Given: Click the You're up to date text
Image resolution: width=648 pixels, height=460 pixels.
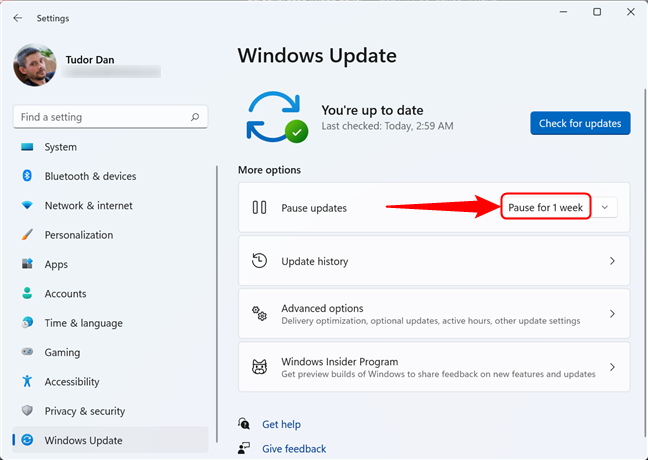Looking at the screenshot, I should [372, 110].
